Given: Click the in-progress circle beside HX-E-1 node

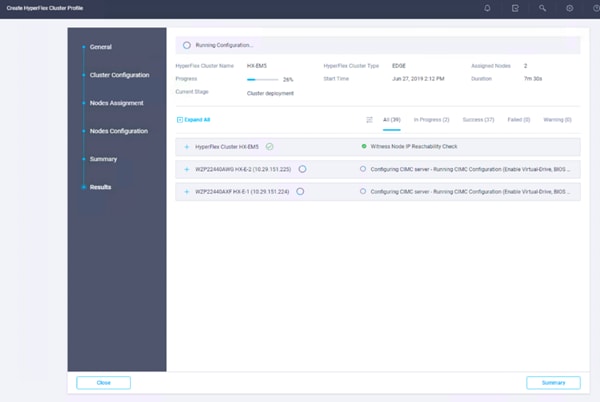Looking at the screenshot, I should pos(300,191).
